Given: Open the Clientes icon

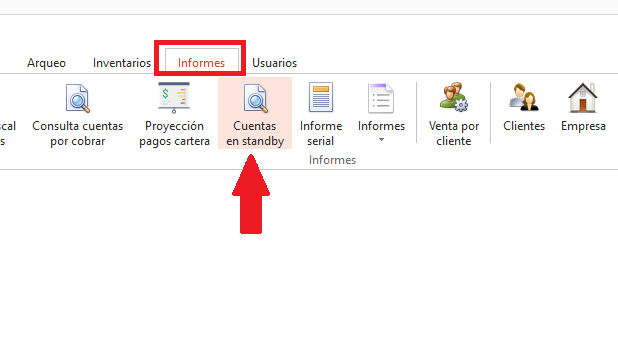Looking at the screenshot, I should pos(524,97).
